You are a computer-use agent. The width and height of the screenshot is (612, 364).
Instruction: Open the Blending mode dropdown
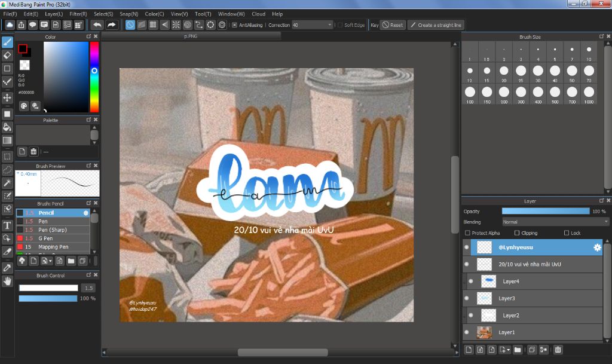point(555,222)
